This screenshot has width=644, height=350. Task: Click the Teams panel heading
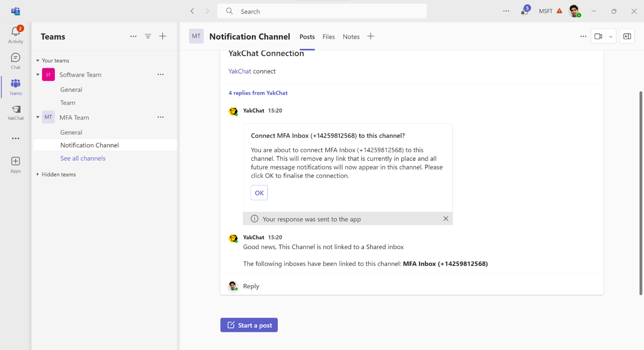[53, 36]
